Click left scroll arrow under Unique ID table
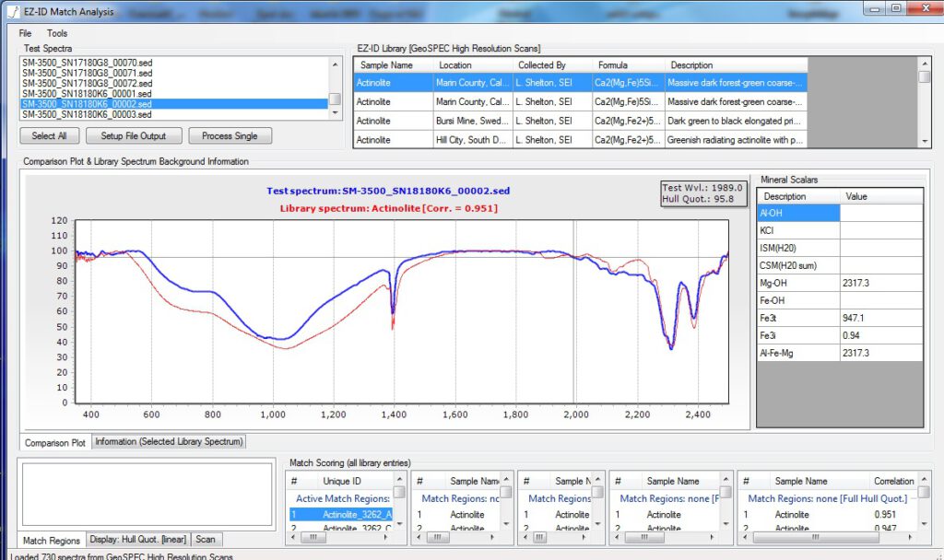The height and width of the screenshot is (560, 944). (294, 536)
